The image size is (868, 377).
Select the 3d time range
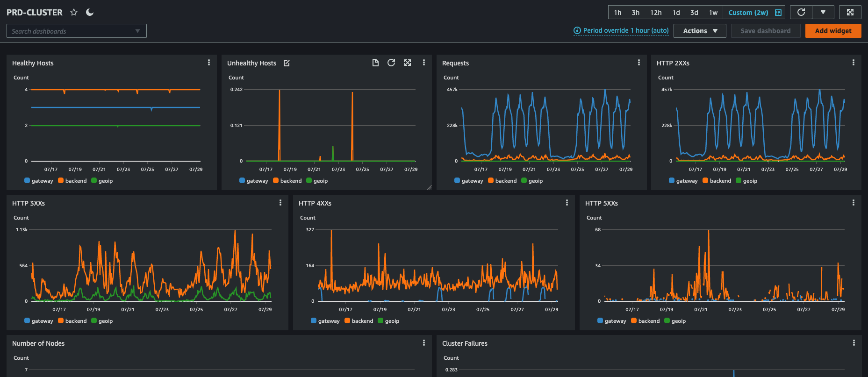[694, 13]
